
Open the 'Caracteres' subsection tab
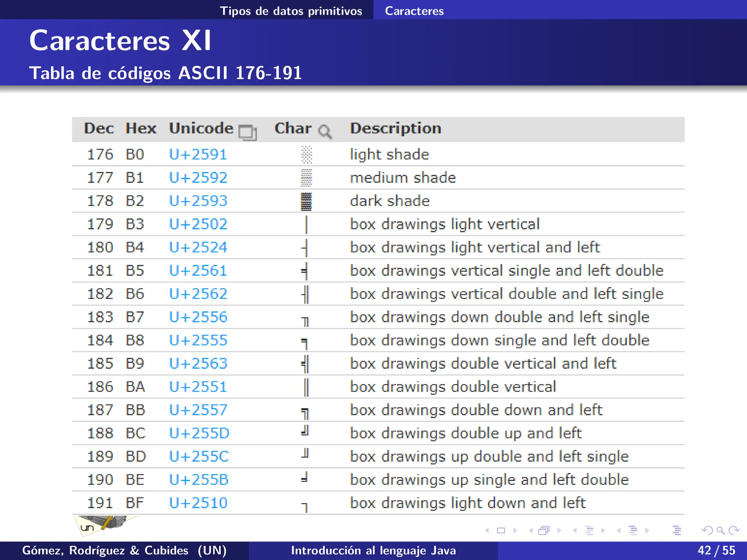click(x=414, y=11)
